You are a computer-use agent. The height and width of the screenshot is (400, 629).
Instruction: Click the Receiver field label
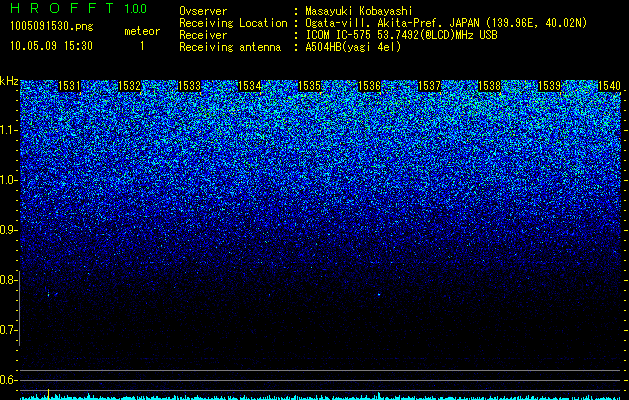[203, 35]
